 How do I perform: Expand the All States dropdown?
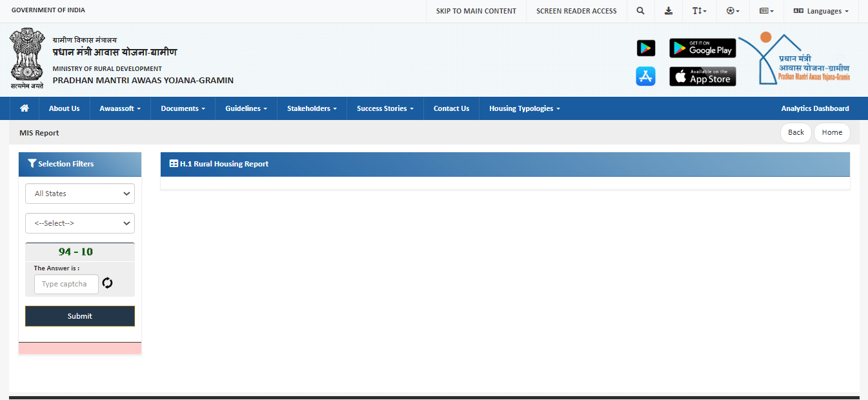(80, 194)
